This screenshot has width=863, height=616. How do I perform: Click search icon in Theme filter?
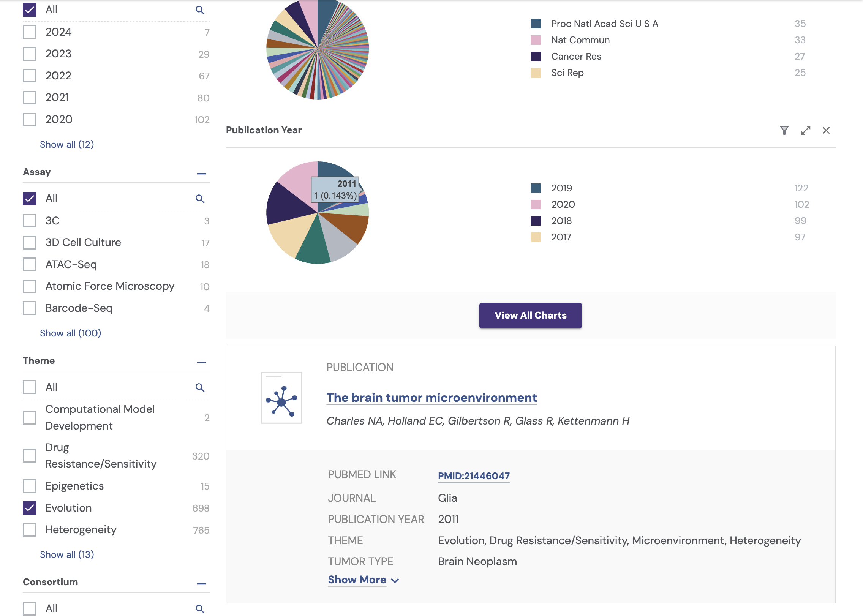[200, 387]
